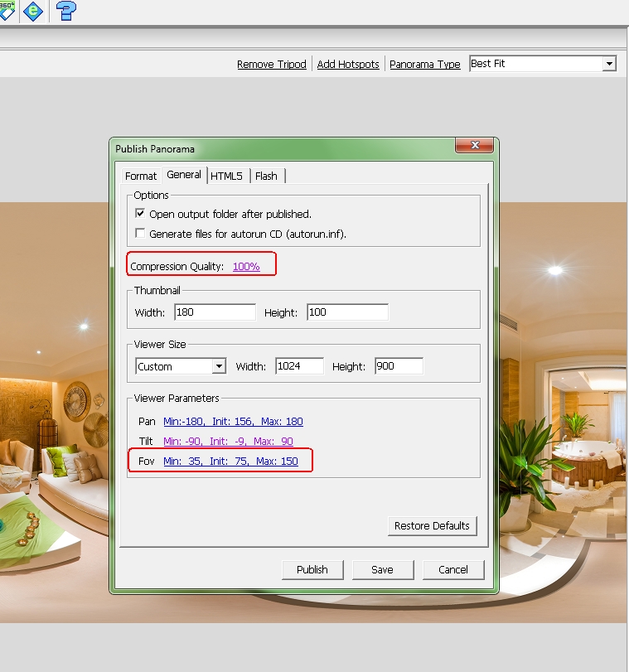Screen dimensions: 629x672
Task: Click the Compression Quality 100% link
Action: pos(246,266)
